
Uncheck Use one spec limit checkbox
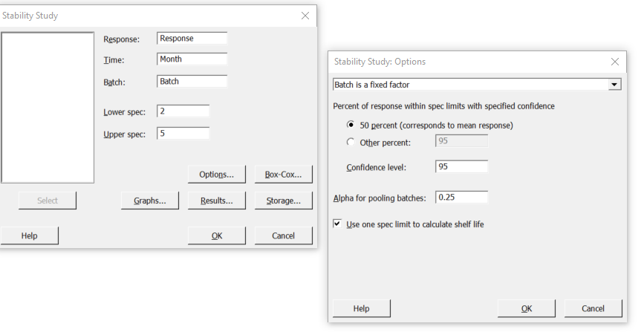337,224
